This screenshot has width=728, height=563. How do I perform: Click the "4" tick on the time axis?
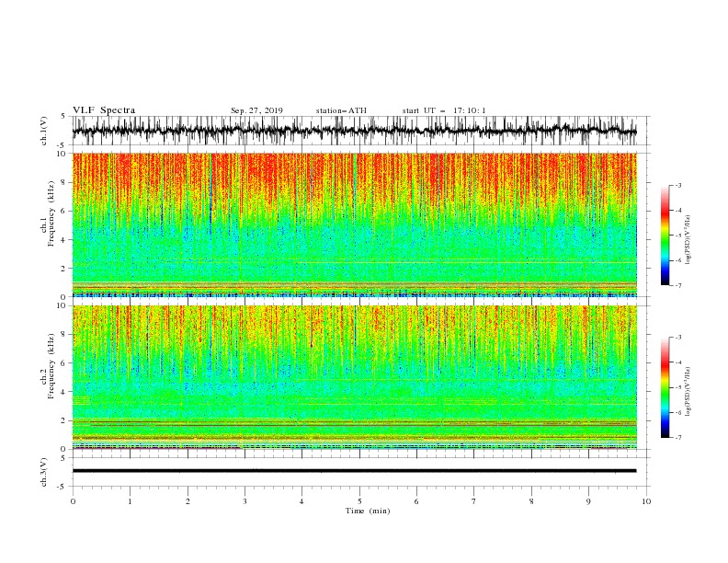pos(302,501)
